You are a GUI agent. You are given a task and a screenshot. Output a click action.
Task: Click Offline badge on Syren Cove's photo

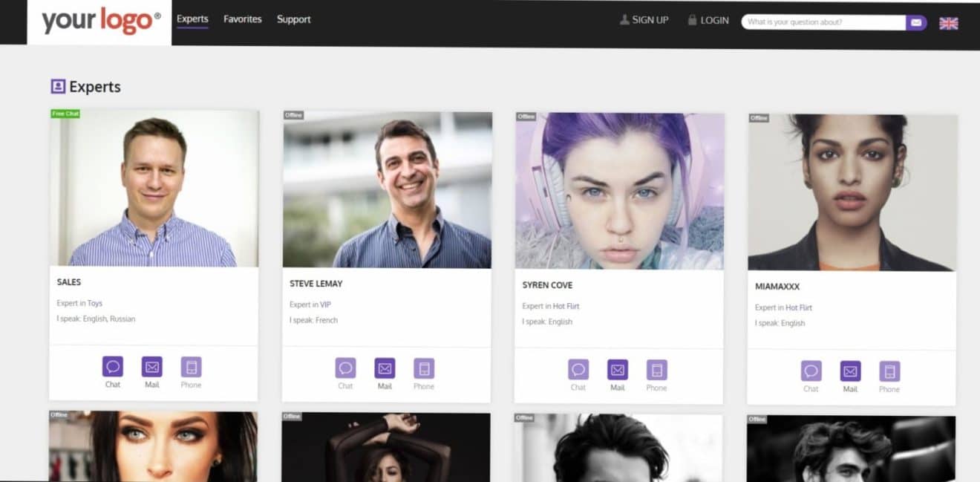coord(526,117)
